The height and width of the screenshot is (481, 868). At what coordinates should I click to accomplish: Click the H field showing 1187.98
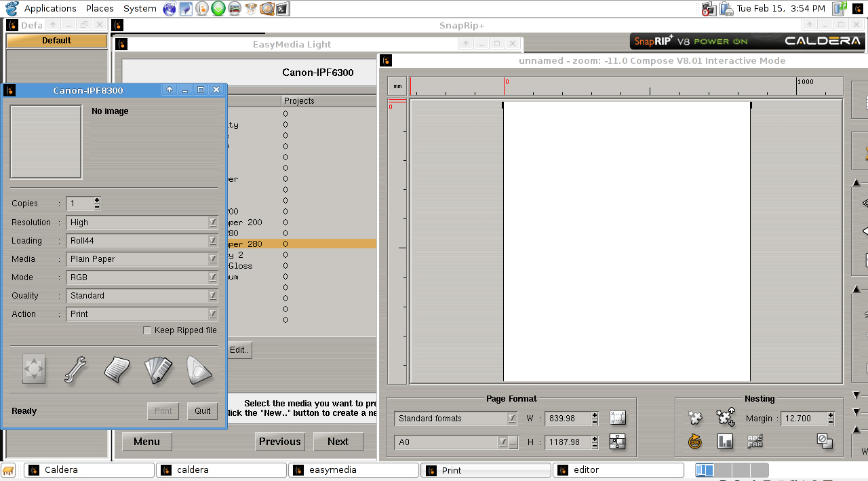pyautogui.click(x=568, y=442)
